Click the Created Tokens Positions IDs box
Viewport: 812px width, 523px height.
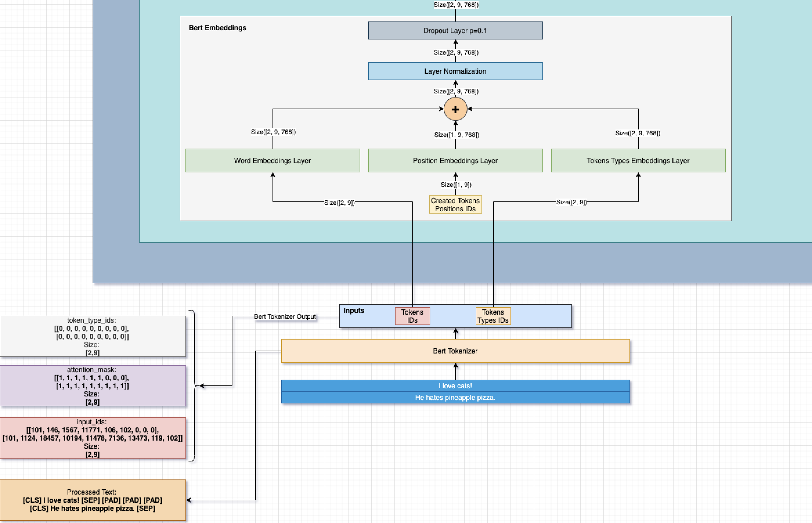[x=455, y=204]
